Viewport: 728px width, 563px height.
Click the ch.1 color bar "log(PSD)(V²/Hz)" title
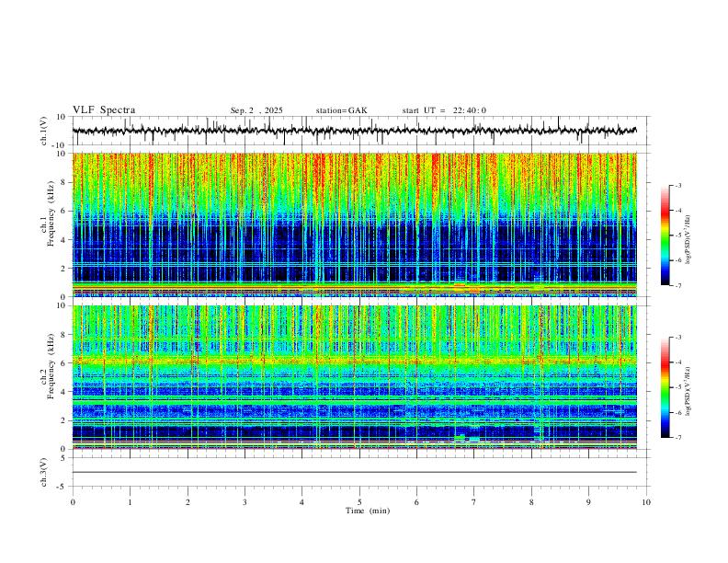(x=688, y=239)
